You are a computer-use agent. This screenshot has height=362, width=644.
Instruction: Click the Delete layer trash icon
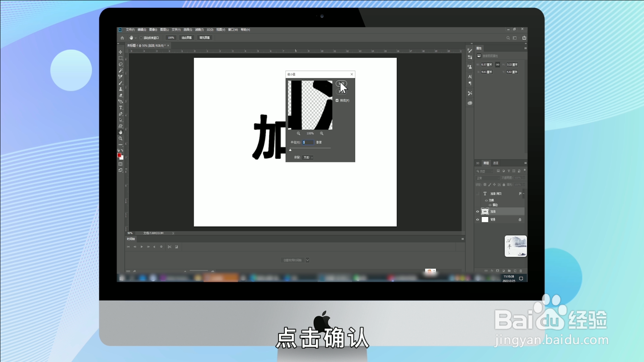tap(521, 271)
